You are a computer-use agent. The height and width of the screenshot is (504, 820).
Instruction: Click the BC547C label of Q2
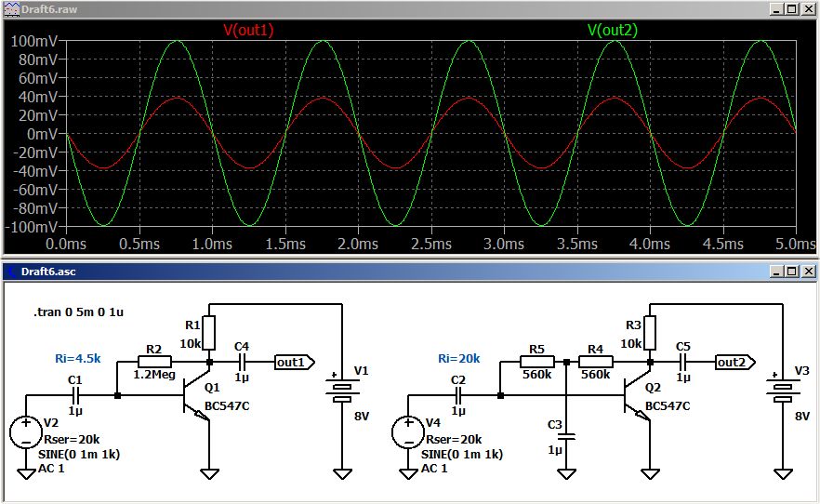(x=668, y=405)
